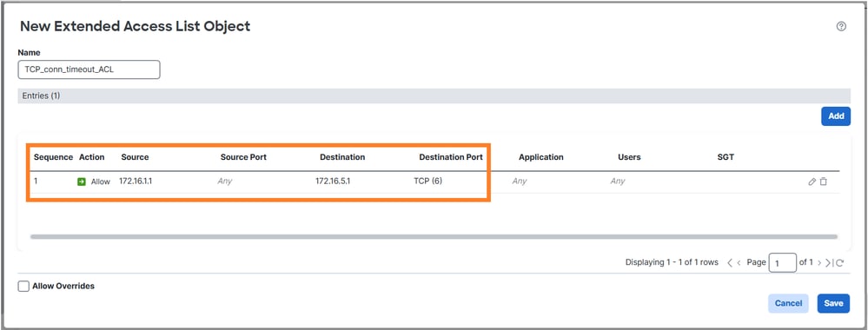Viewport: 868px width, 330px height.
Task: Edit entry 1 with pencil icon
Action: click(812, 181)
